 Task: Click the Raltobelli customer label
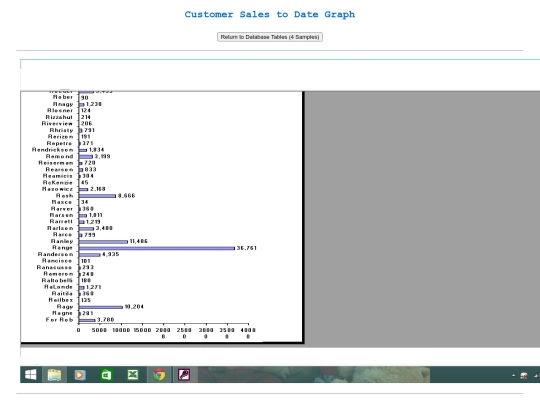pyautogui.click(x=57, y=281)
